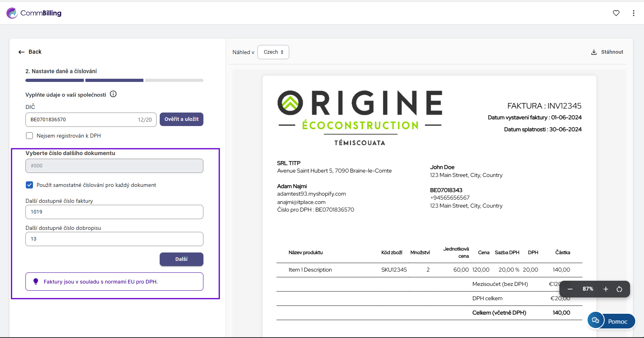This screenshot has width=644, height=338.
Task: Click the info icon beside company details
Action: click(x=113, y=94)
